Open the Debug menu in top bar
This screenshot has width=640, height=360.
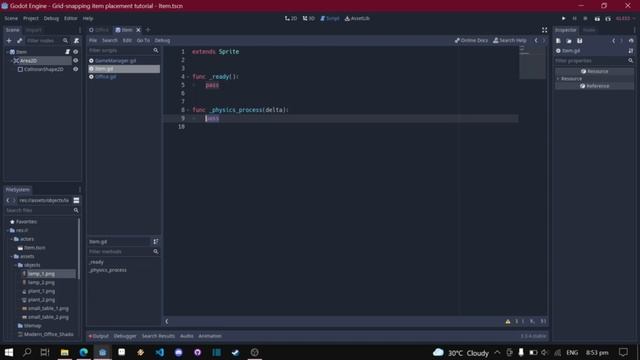point(51,18)
